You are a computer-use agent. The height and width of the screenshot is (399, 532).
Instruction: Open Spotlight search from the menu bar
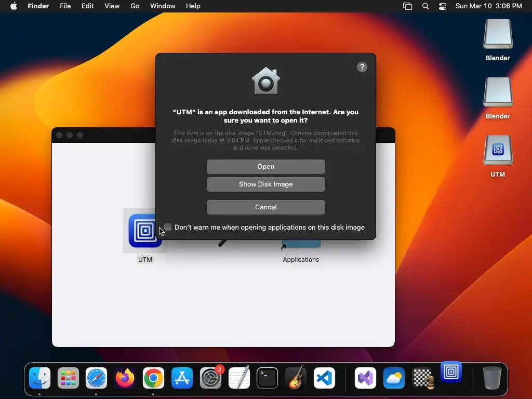click(425, 6)
